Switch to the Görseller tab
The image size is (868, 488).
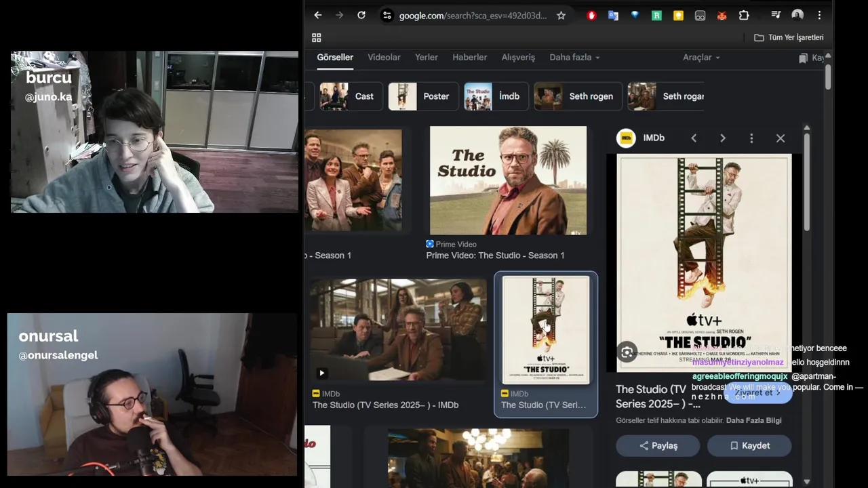[335, 58]
